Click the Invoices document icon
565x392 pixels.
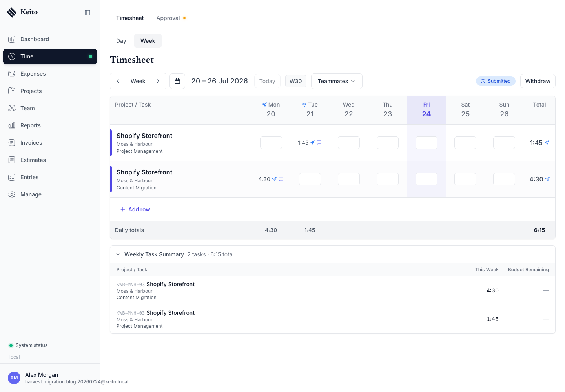point(12,143)
